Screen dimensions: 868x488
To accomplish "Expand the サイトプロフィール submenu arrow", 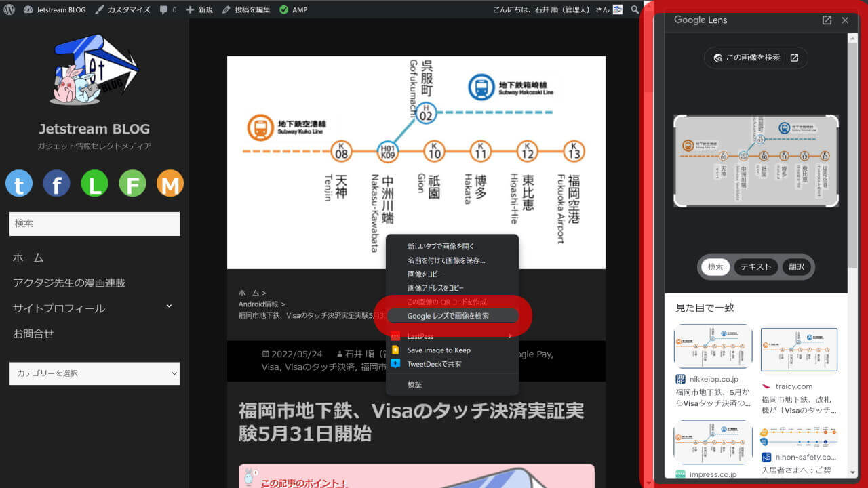I will 169,306.
